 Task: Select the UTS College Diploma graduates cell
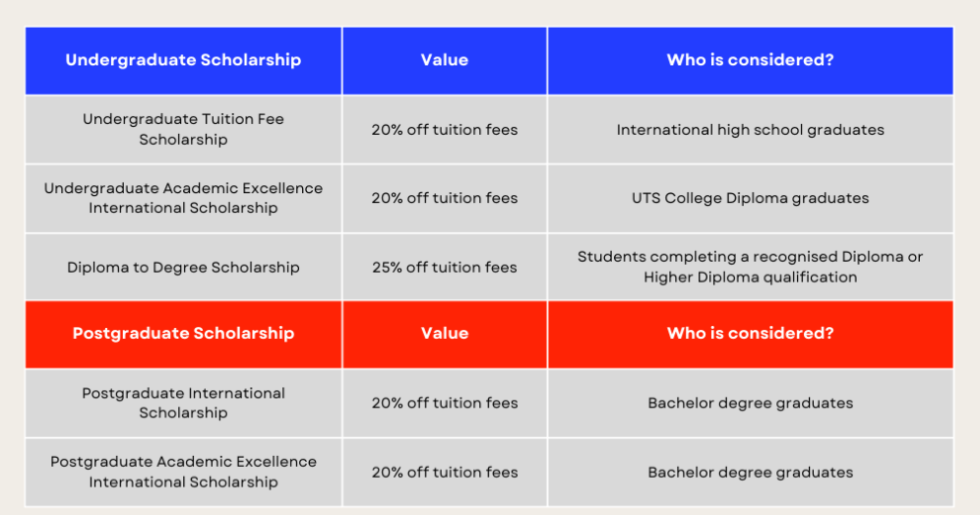[x=750, y=198]
